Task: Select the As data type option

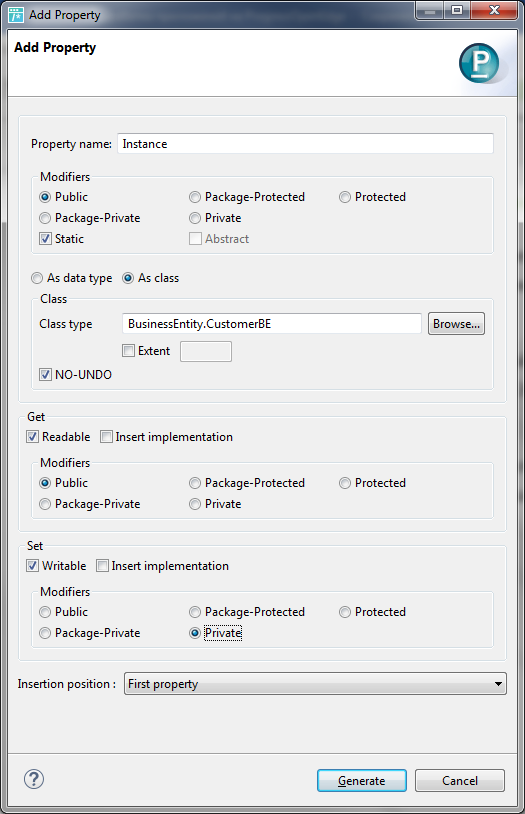Action: (37, 278)
